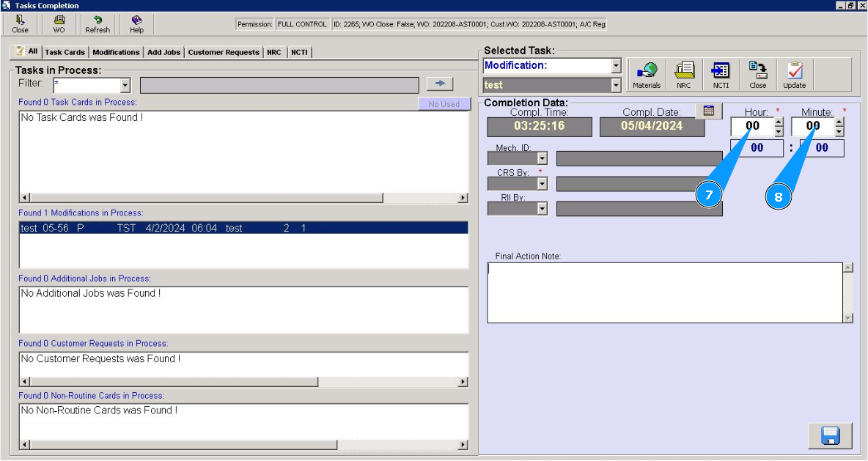
Task: Click the No Used button
Action: click(x=444, y=104)
